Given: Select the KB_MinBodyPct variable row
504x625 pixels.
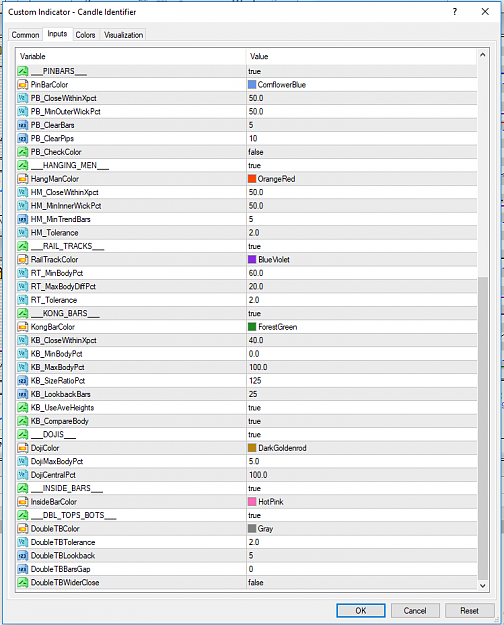Looking at the screenshot, I should coord(246,354).
